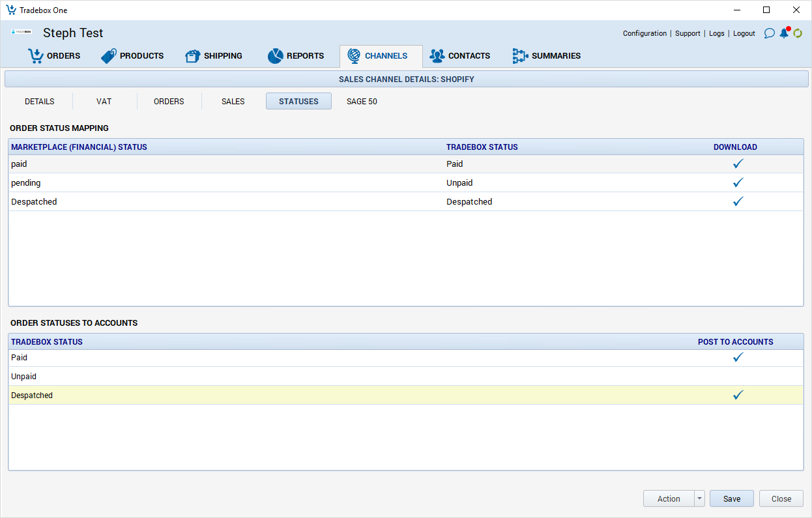Click the Reports pie chart icon
Screen dimensions: 812x518
(275, 56)
